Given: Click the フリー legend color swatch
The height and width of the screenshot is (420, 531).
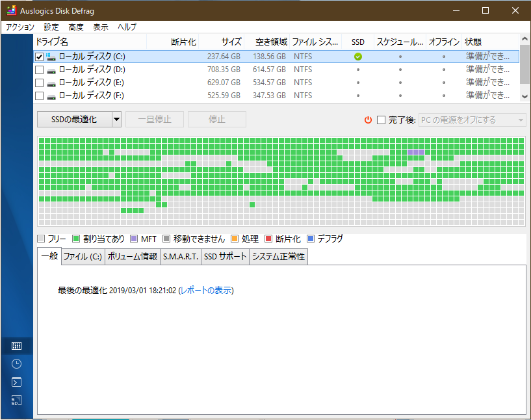Looking at the screenshot, I should coord(42,239).
